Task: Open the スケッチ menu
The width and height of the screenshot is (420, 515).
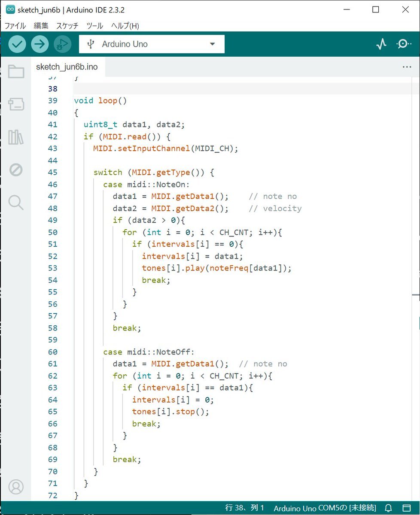Action: coord(67,26)
